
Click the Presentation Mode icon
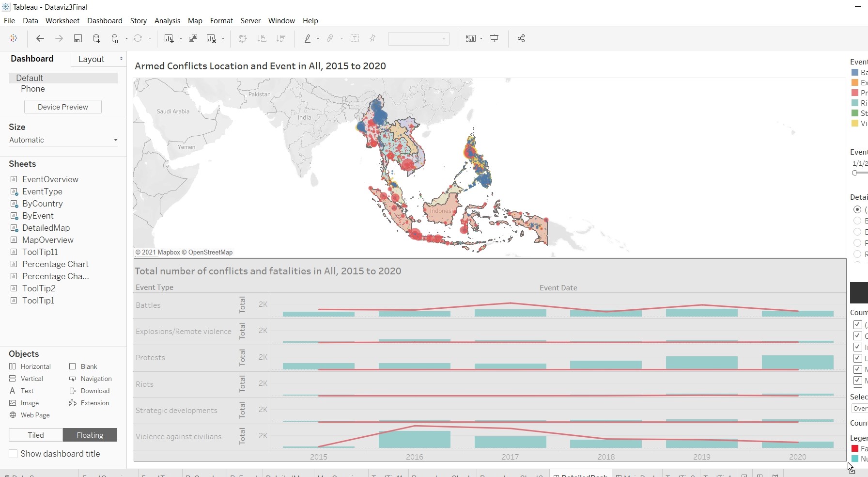click(494, 39)
